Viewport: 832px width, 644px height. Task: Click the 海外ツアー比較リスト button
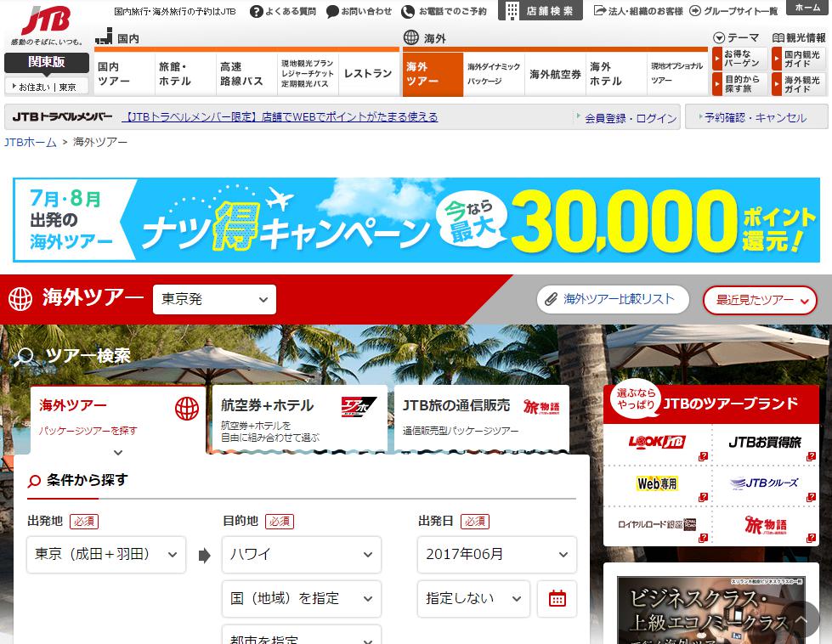click(x=613, y=299)
